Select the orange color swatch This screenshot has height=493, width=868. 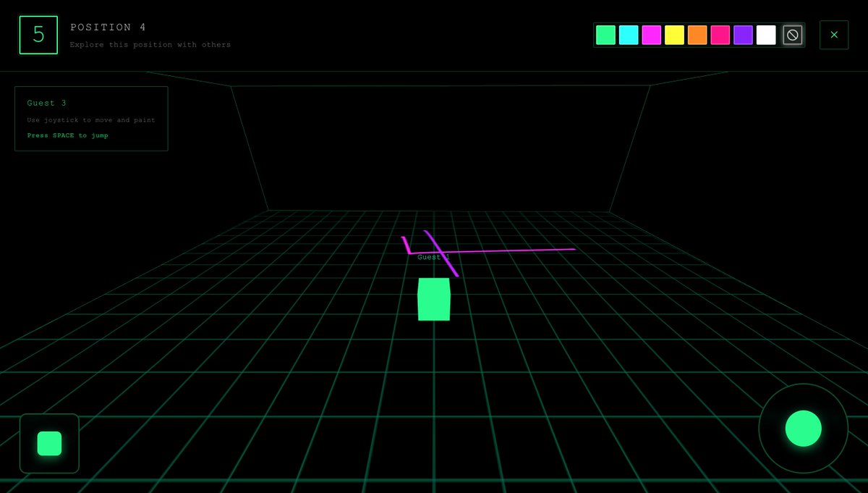pyautogui.click(x=697, y=35)
